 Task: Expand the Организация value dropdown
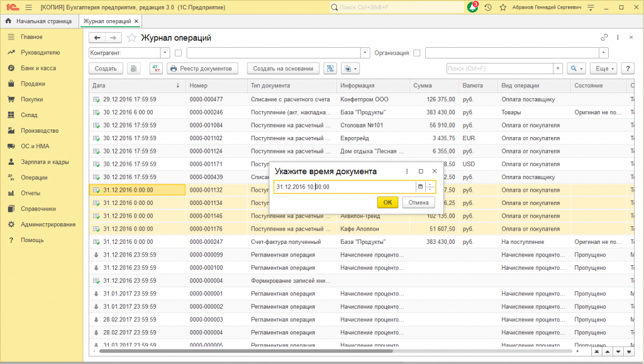(x=604, y=53)
